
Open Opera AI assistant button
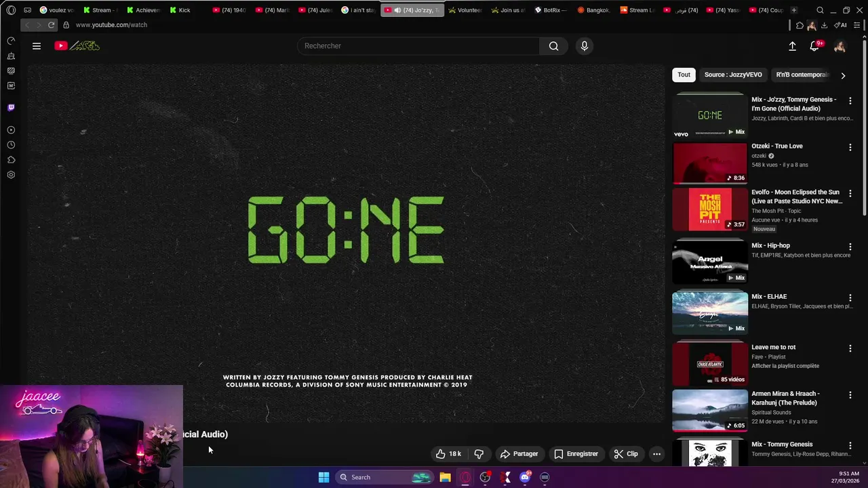(x=840, y=25)
